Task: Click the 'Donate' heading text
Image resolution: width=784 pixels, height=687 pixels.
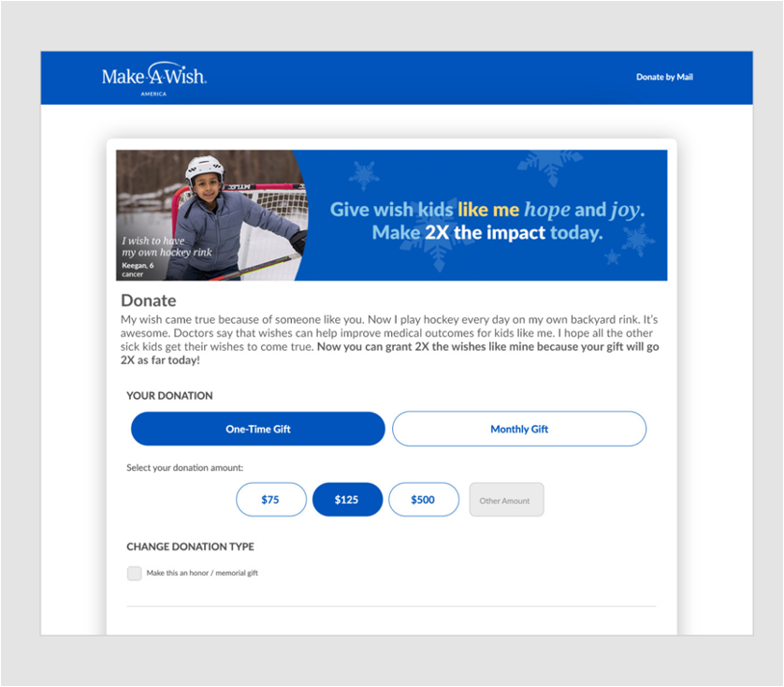Action: pyautogui.click(x=149, y=300)
